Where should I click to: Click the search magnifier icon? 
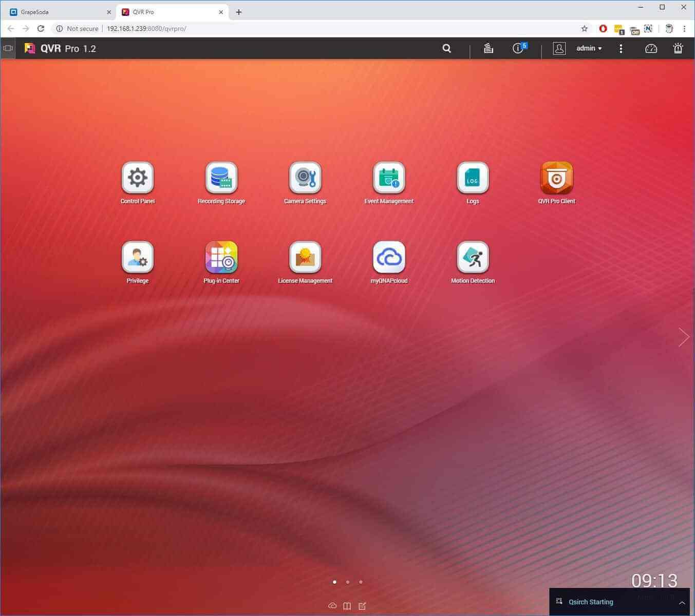coord(447,48)
